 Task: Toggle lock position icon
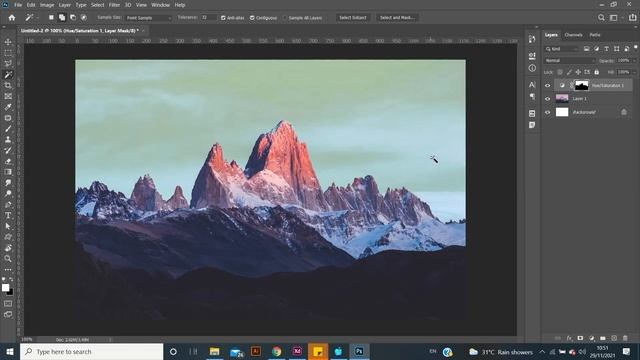pyautogui.click(x=578, y=72)
